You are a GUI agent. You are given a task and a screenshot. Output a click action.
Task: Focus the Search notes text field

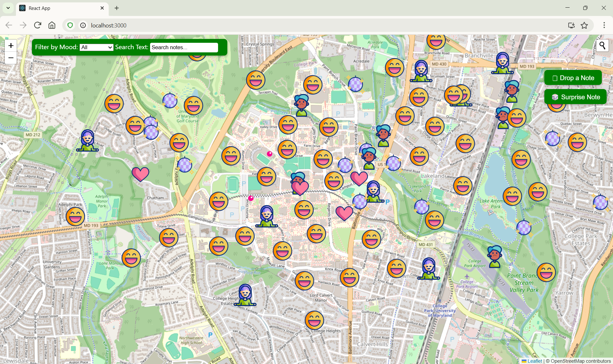(184, 47)
